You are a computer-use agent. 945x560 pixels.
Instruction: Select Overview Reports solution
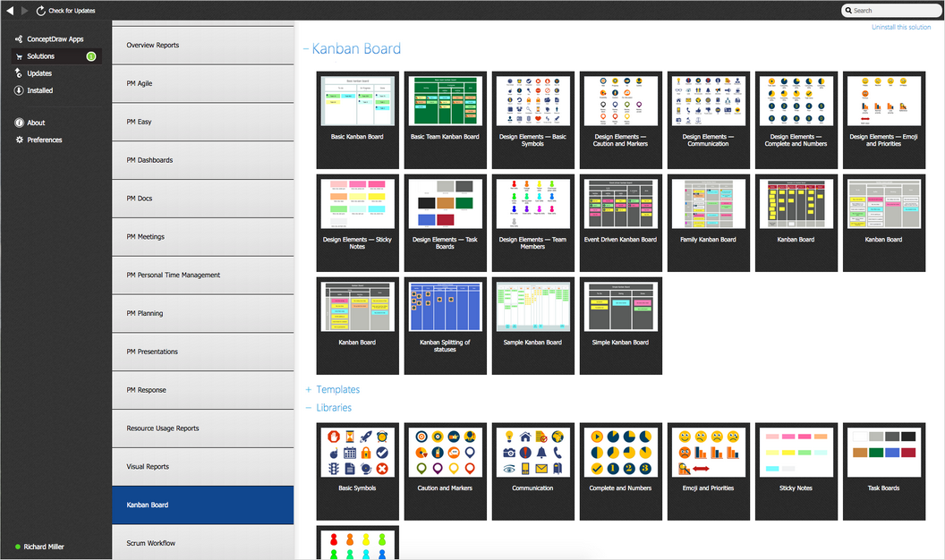point(203,45)
